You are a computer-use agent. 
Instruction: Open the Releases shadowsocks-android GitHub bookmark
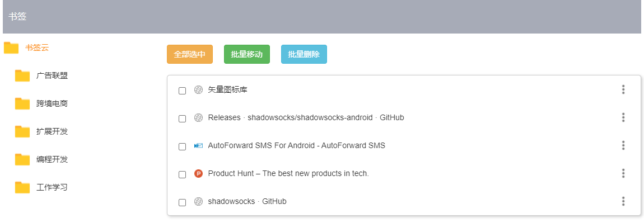click(x=306, y=118)
